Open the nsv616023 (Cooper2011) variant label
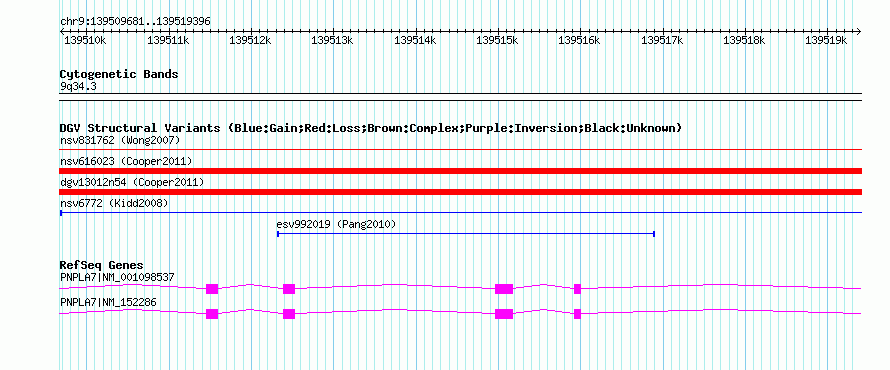Screen dimensions: 890x370 click(126, 162)
